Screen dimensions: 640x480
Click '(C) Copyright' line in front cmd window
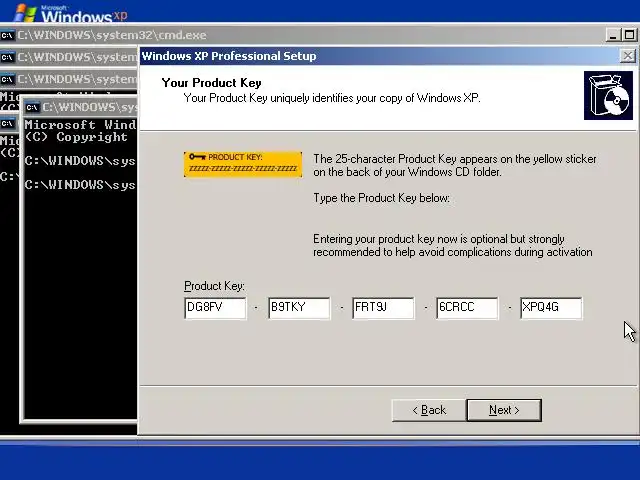(x=76, y=137)
